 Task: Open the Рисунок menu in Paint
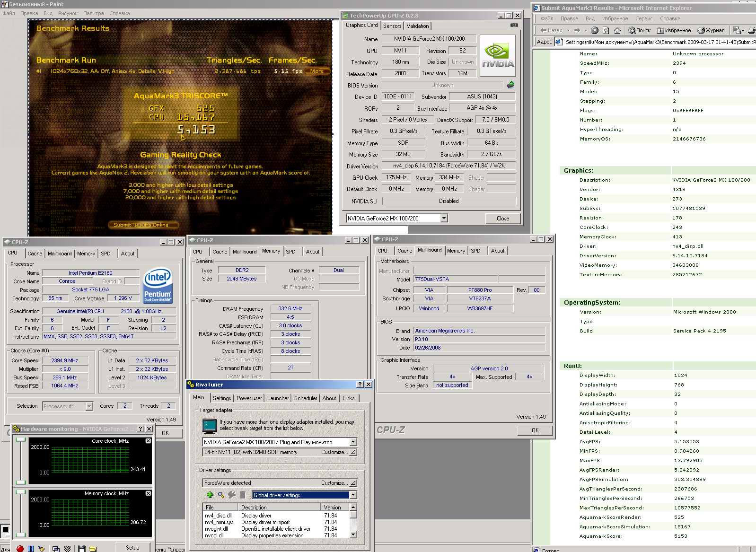click(68, 13)
